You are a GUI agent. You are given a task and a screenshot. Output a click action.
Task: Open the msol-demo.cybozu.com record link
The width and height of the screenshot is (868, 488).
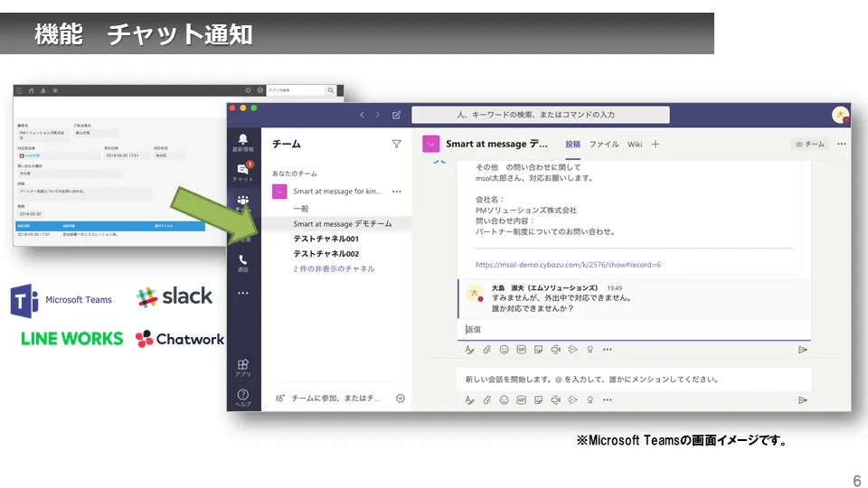coord(568,265)
